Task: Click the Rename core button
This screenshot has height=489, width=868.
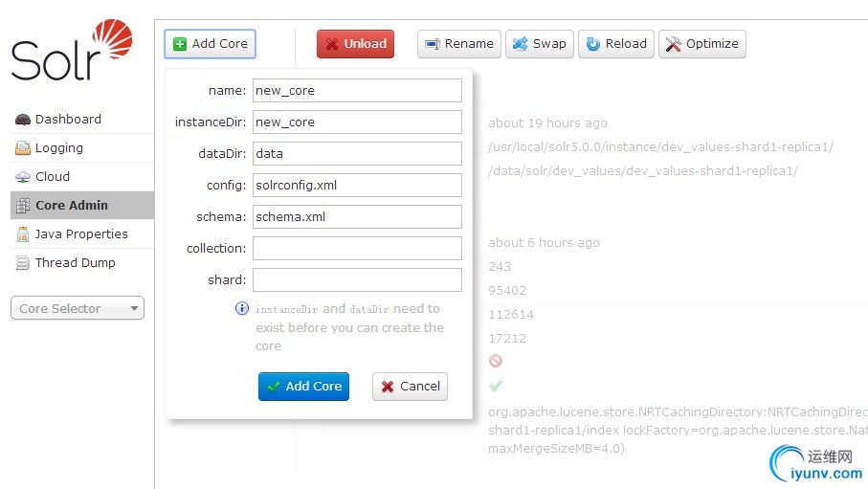Action: (459, 44)
